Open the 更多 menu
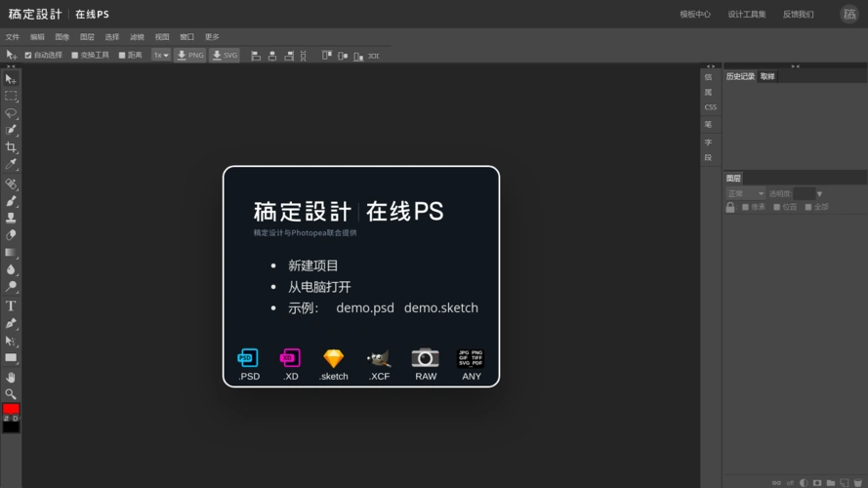This screenshot has height=488, width=868. click(212, 37)
